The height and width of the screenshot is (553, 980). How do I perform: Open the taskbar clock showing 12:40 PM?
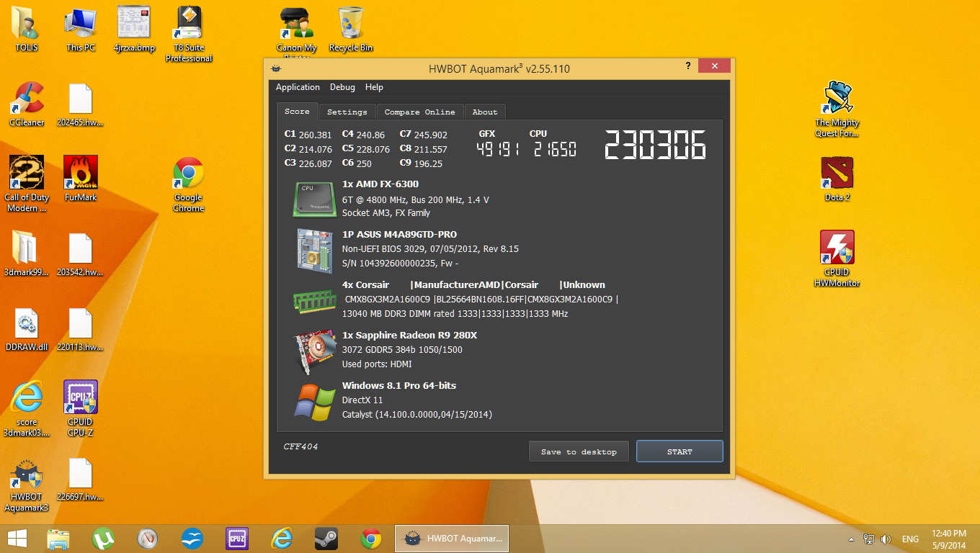[x=949, y=539]
